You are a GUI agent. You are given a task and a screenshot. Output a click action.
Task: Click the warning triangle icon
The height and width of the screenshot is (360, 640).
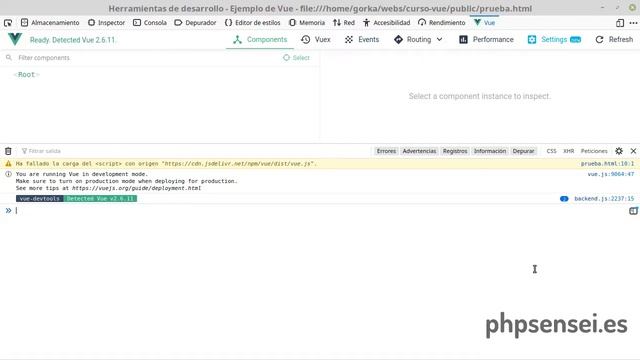click(x=8, y=164)
